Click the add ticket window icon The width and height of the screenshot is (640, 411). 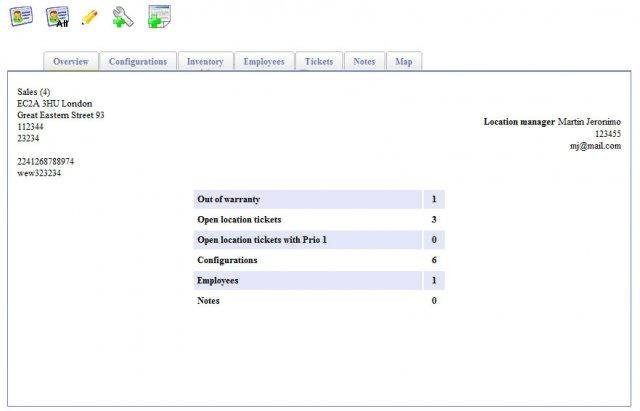(160, 17)
